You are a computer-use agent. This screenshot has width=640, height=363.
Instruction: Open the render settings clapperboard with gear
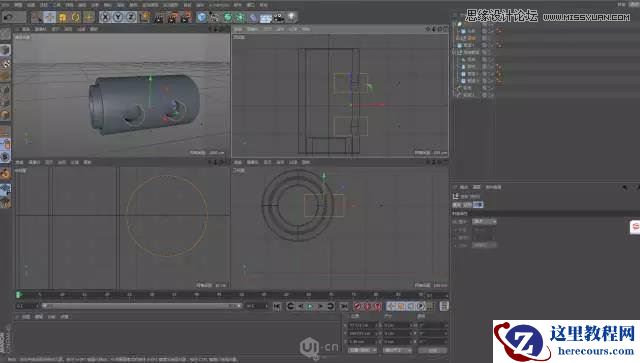point(186,17)
